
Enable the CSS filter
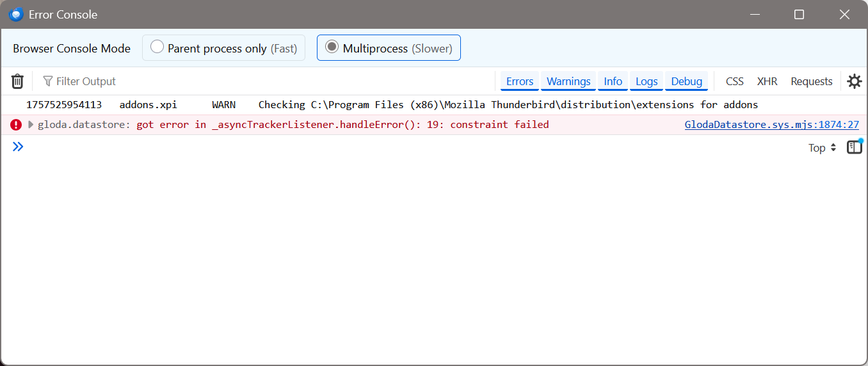tap(734, 81)
